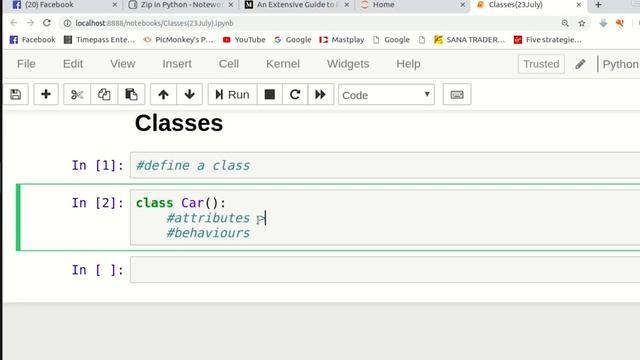
Task: Interrupt the kernel with the stop icon
Action: click(x=269, y=95)
